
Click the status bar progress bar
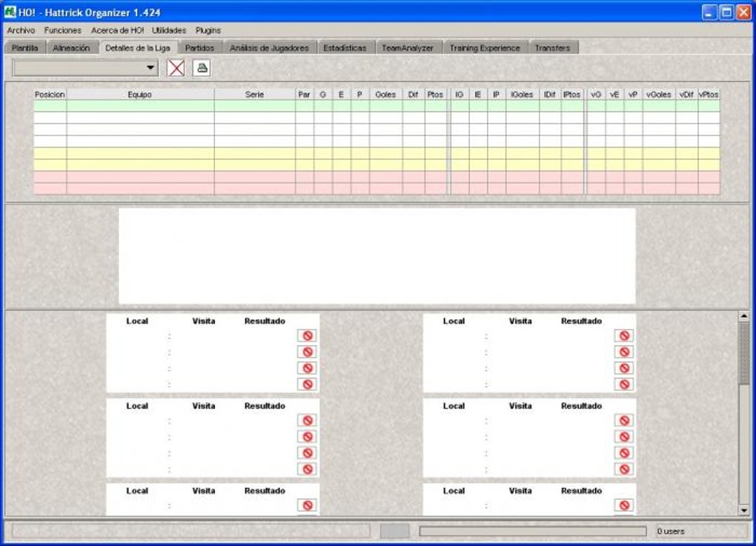pyautogui.click(x=532, y=531)
